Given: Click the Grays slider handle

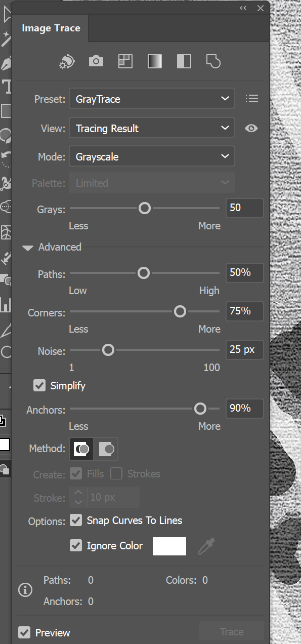Looking at the screenshot, I should 144,208.
